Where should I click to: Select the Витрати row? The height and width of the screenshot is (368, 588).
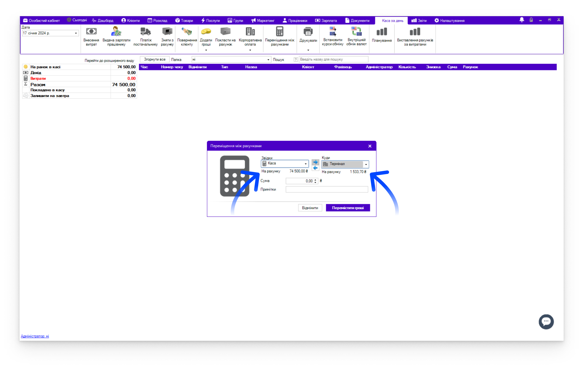pos(80,78)
